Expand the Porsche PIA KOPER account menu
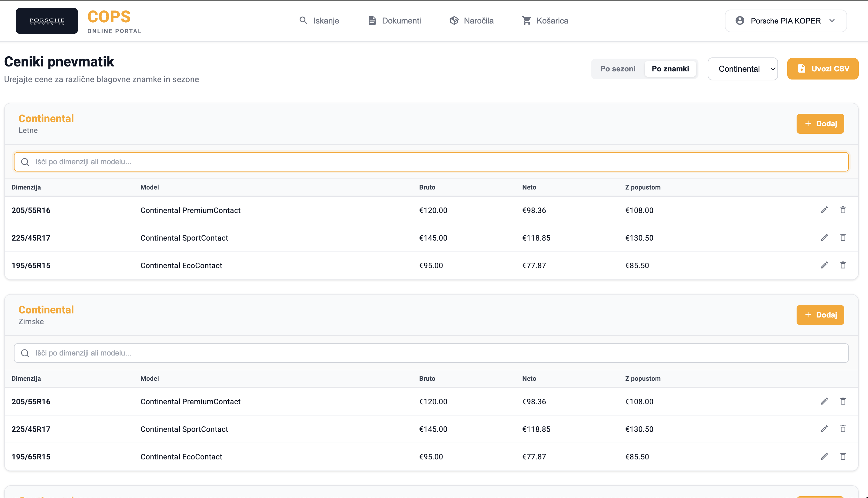 (786, 21)
